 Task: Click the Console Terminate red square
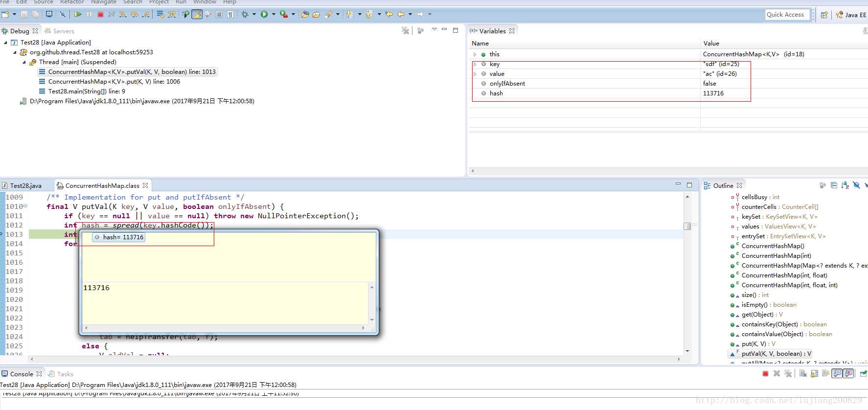[x=765, y=373]
